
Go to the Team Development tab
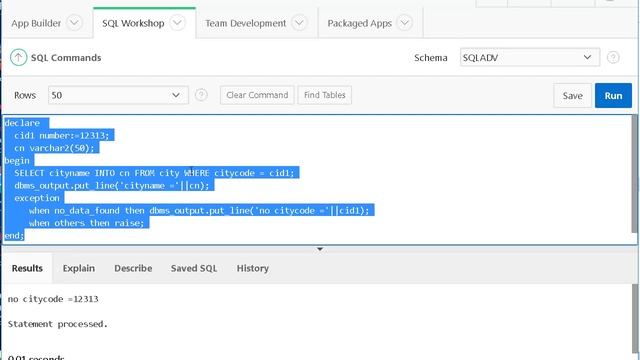245,23
